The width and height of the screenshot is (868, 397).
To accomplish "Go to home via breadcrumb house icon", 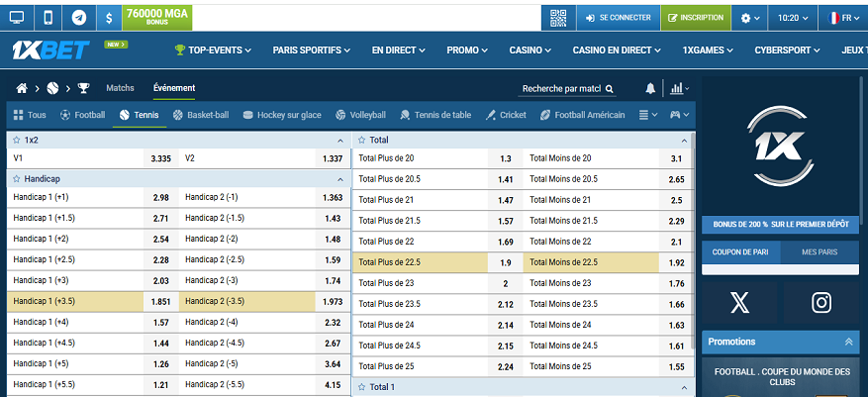I will (22, 88).
